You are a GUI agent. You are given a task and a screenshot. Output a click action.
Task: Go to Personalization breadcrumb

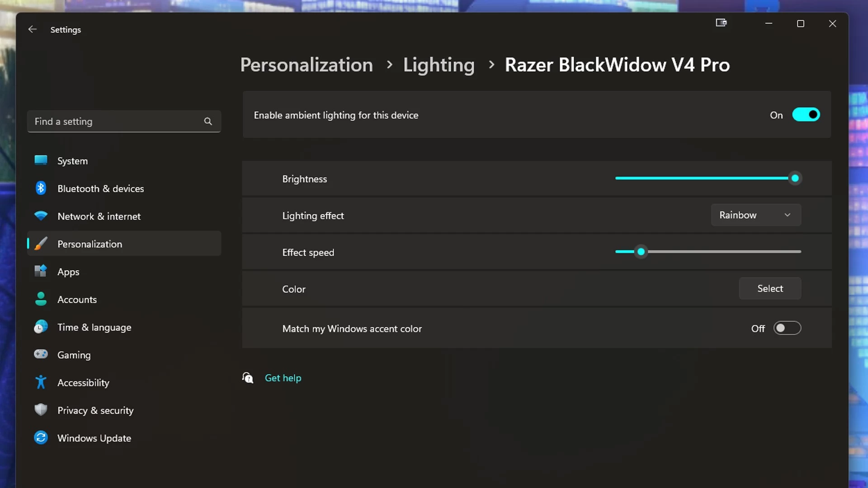click(307, 65)
